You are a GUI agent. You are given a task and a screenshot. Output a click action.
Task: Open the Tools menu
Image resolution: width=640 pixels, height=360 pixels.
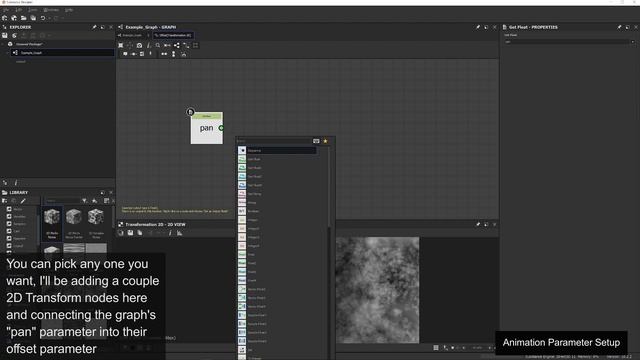33,10
